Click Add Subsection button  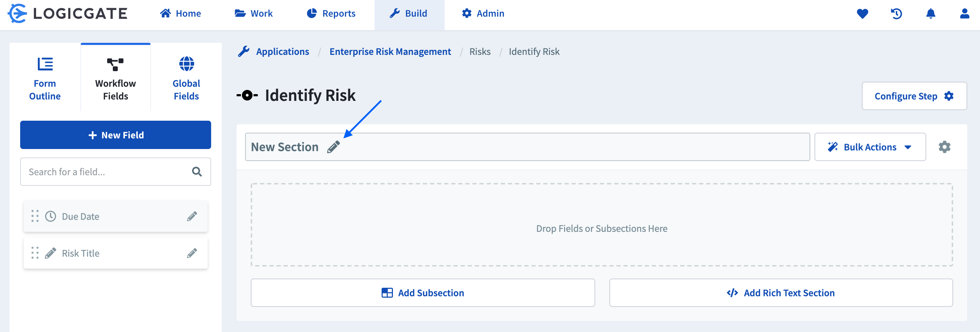[422, 292]
